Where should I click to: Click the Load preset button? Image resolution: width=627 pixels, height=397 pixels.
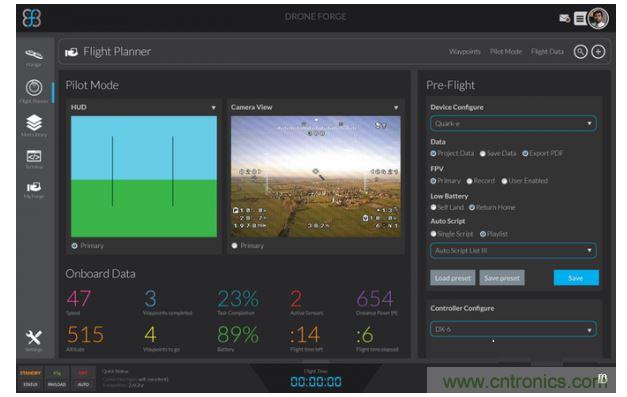pyautogui.click(x=453, y=278)
